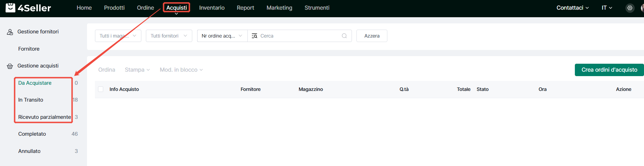
Task: Select Ricevuto parzialmente in the sidebar
Action: click(x=44, y=117)
